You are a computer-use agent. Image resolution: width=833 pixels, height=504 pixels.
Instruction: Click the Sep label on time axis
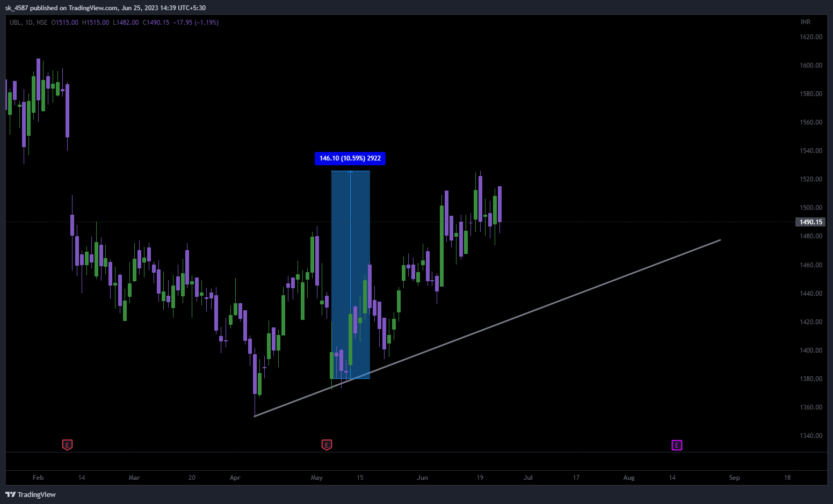coord(734,478)
